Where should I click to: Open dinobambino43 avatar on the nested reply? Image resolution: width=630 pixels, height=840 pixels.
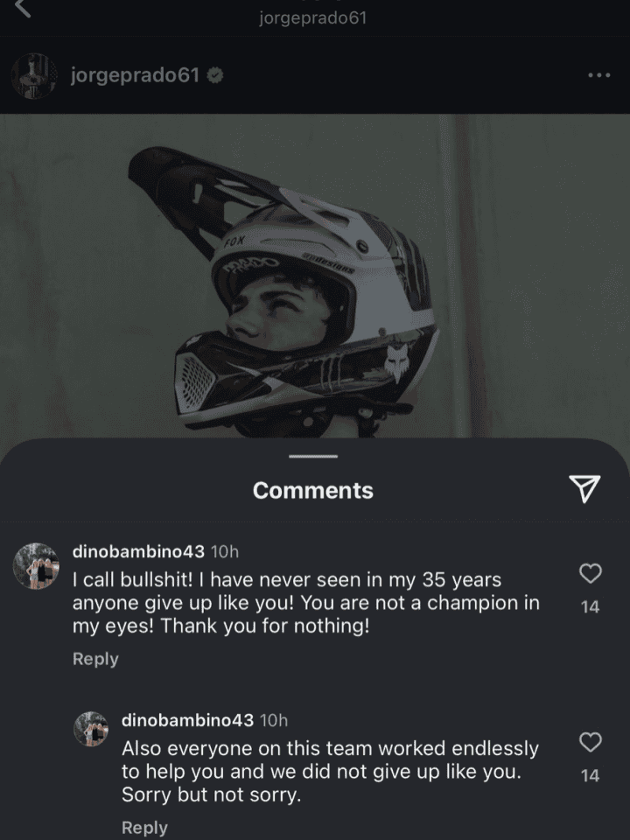coord(91,728)
